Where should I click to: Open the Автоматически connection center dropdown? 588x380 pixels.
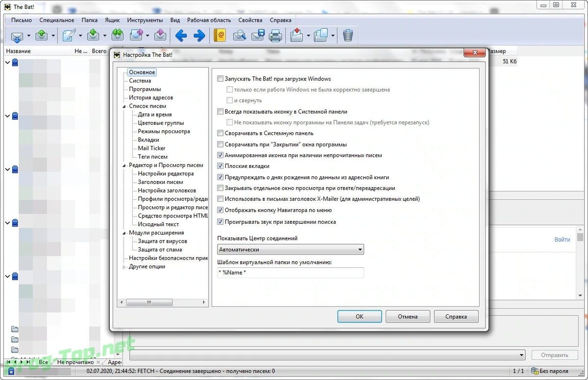pyautogui.click(x=291, y=250)
